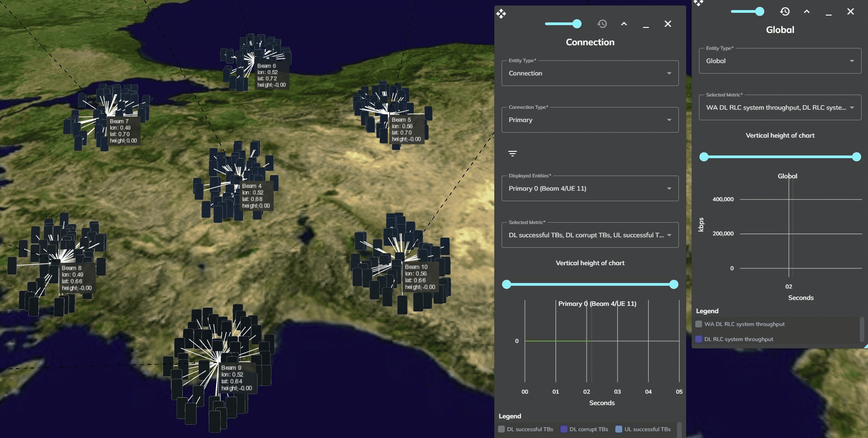
Task: Click the vertical height slider handle in Connection panel
Action: point(674,284)
